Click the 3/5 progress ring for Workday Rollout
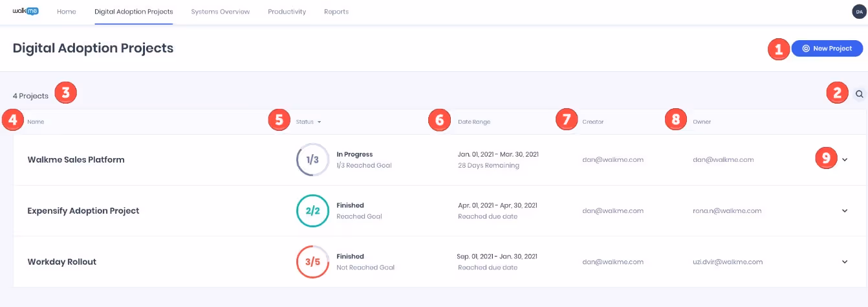The width and height of the screenshot is (868, 307). click(312, 262)
